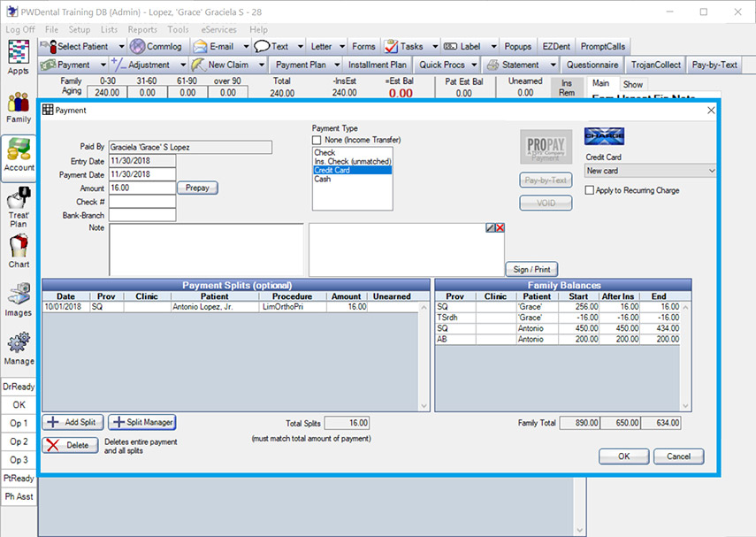
Task: Open the Images module icon
Action: coord(19,295)
